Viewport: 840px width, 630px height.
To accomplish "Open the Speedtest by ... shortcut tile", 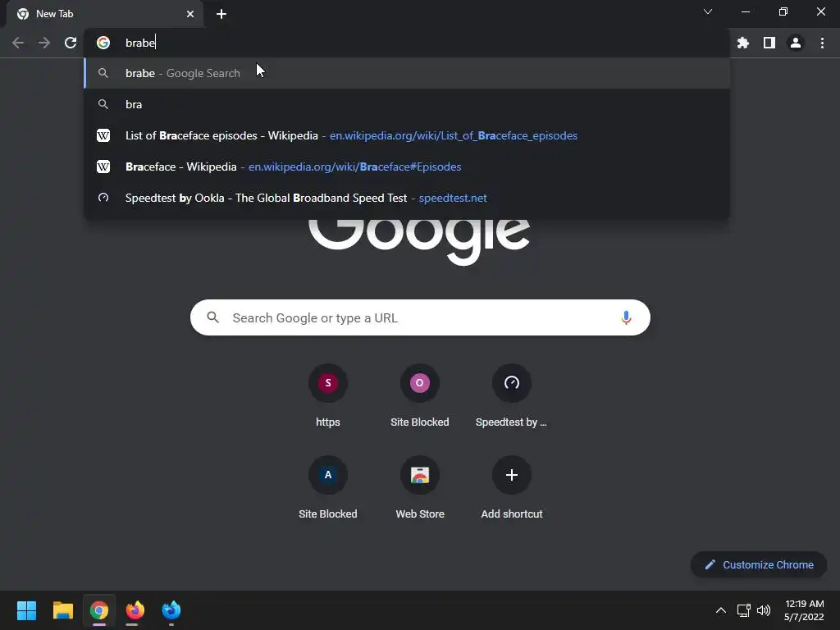I will [512, 396].
